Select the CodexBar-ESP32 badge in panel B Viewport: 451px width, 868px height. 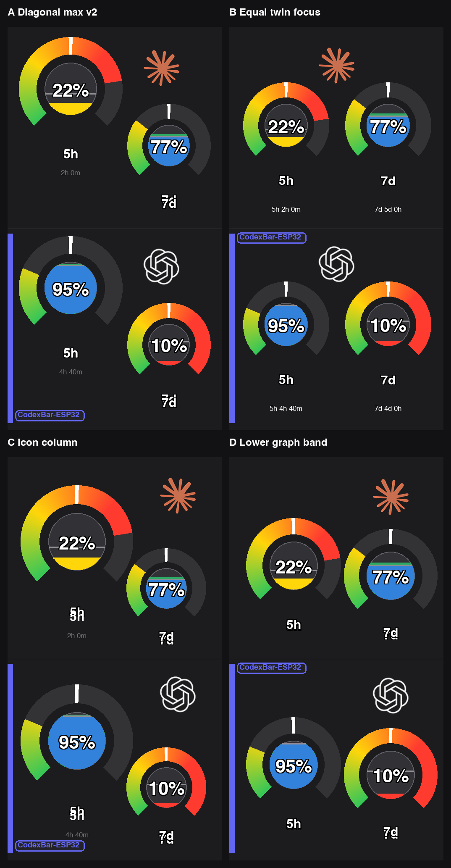click(272, 238)
